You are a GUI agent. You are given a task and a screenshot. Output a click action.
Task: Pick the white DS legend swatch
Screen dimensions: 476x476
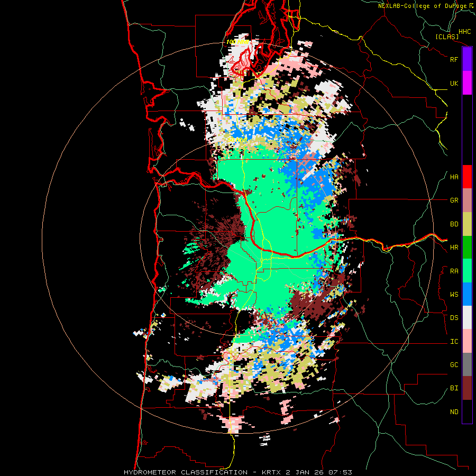(467, 317)
